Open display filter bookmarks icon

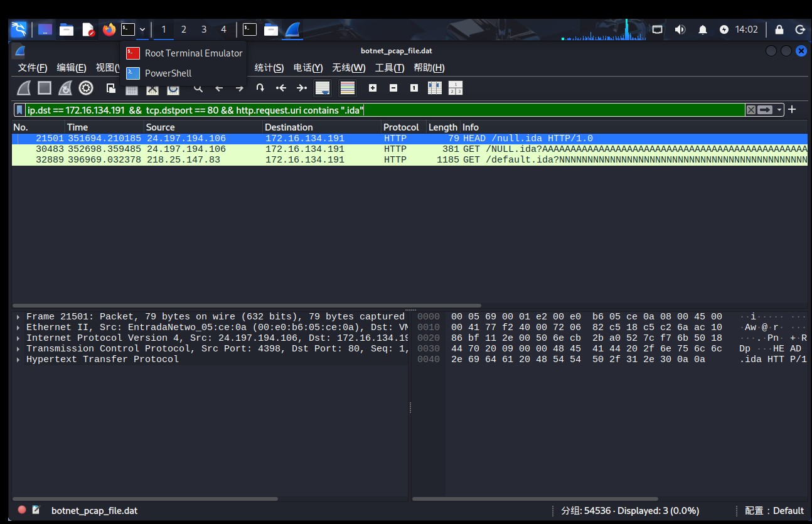tap(20, 110)
